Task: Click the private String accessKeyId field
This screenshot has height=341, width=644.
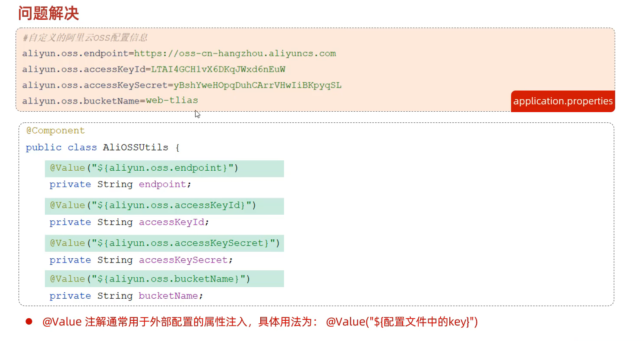Action: tap(129, 222)
